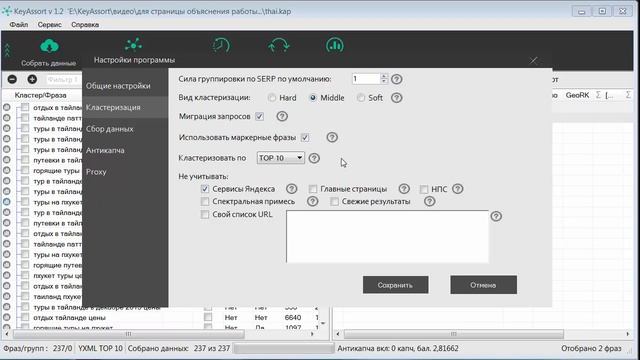The height and width of the screenshot is (360, 640).
Task: Click the green chevrons at toolbar left edge
Action: pyautogui.click(x=7, y=50)
